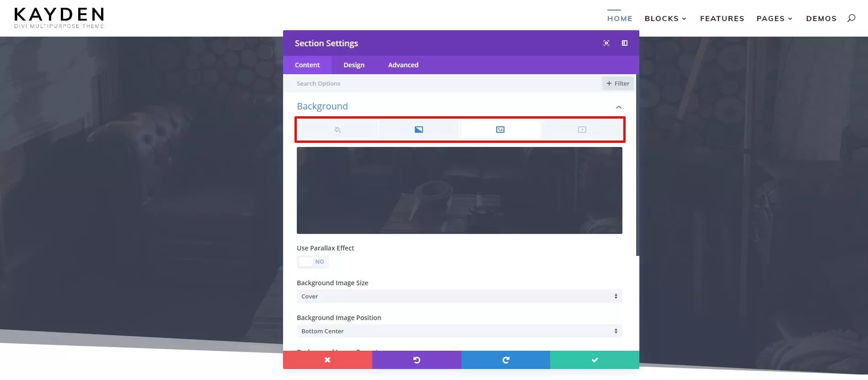Redo change in settings footer
Screen dimensions: 868x380
click(x=506, y=360)
